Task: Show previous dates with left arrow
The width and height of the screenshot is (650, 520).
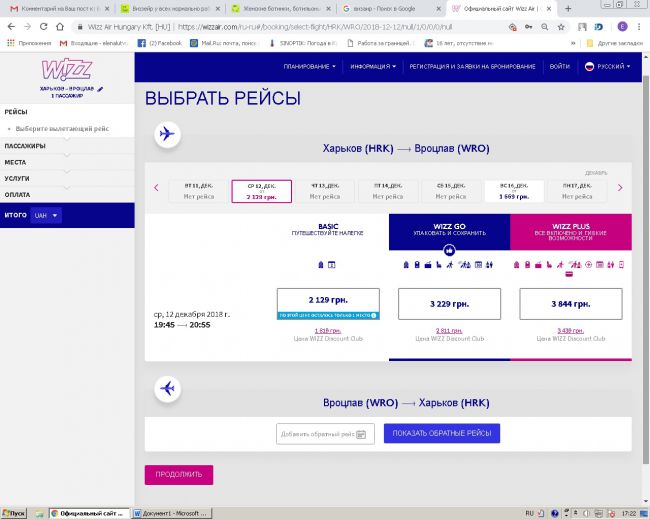Action: tap(156, 187)
